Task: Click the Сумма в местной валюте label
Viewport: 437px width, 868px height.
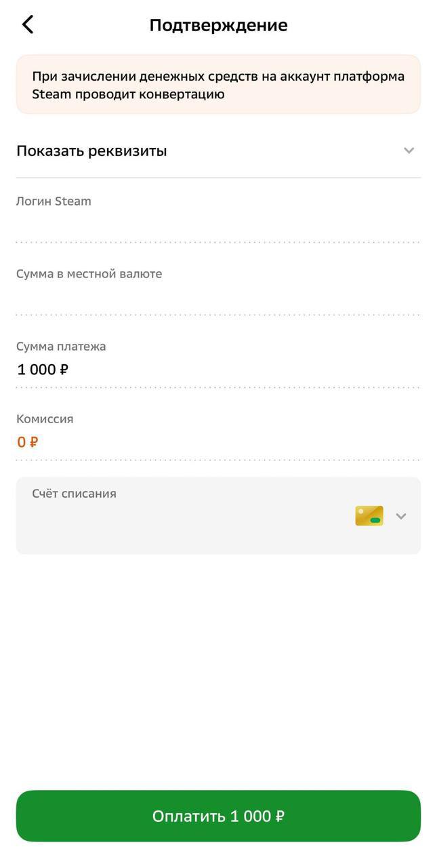Action: point(89,274)
